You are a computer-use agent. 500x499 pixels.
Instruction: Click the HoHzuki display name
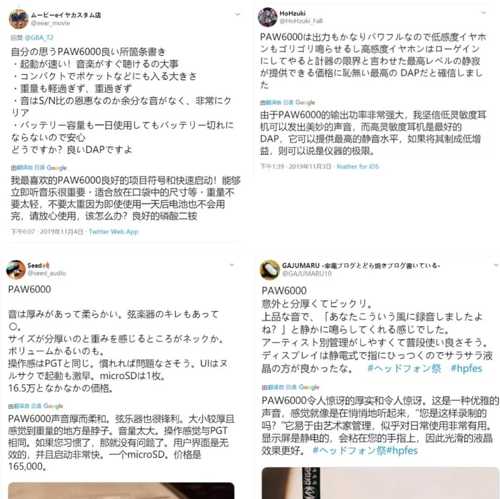tap(292, 13)
